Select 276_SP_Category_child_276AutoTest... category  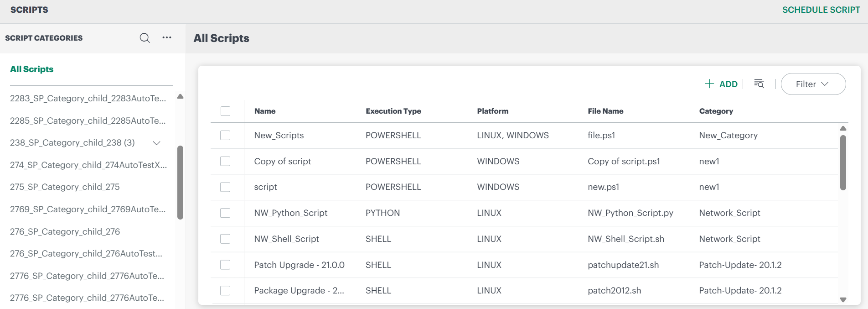[x=86, y=253]
